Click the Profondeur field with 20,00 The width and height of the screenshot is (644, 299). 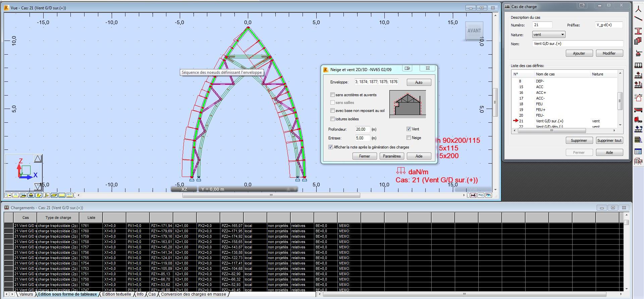(x=362, y=129)
